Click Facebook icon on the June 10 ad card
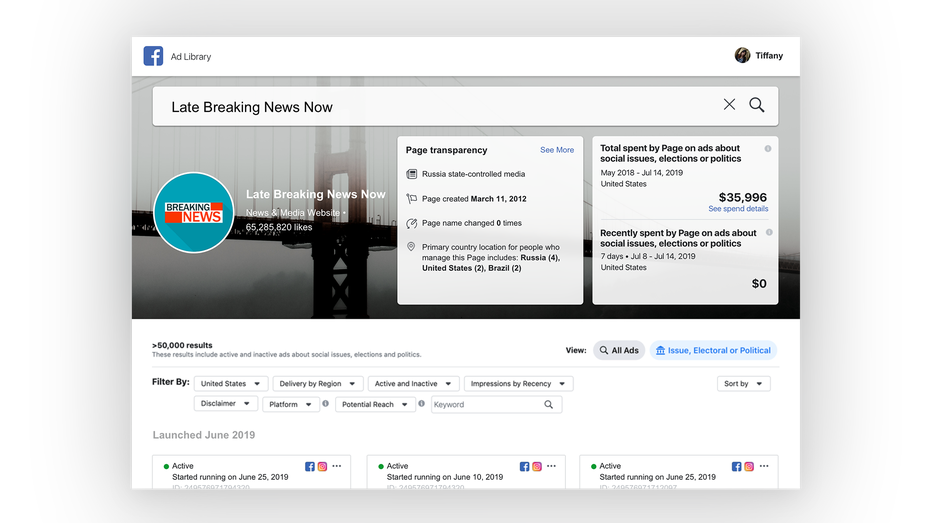The width and height of the screenshot is (931, 523). point(524,467)
